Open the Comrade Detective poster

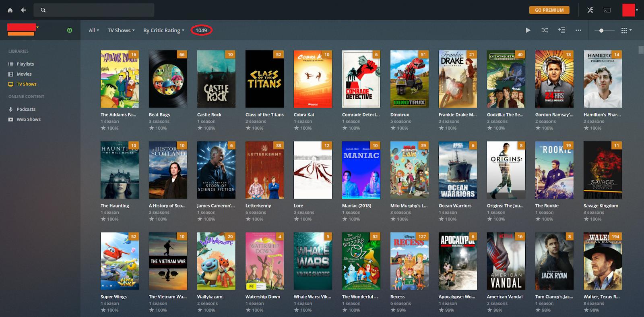click(361, 79)
